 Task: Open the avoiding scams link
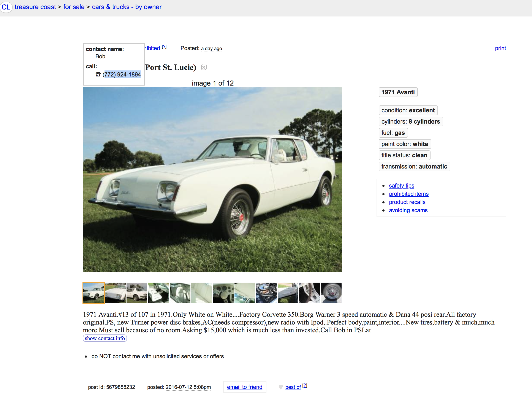(408, 210)
